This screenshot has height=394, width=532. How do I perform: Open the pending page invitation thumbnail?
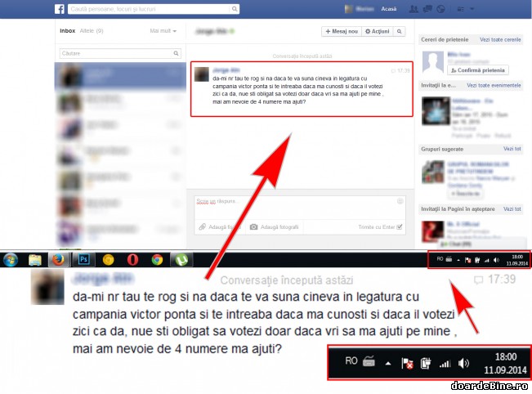(432, 231)
